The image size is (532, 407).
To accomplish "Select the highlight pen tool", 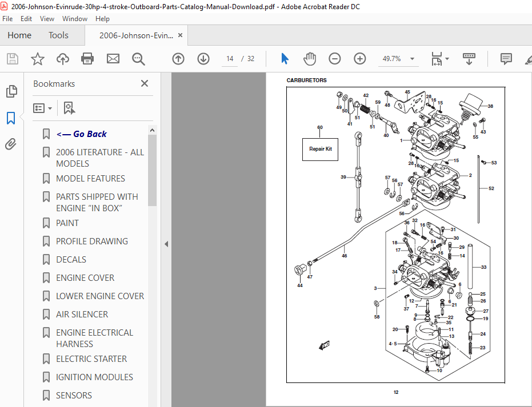I will (528, 59).
